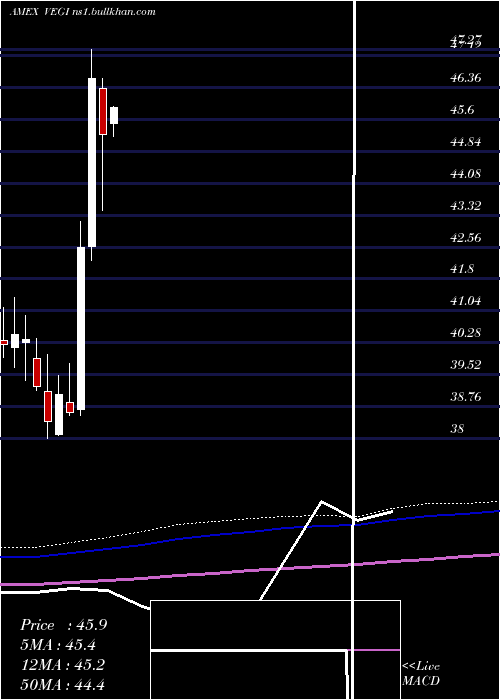Image resolution: width=500 pixels, height=700 pixels.
Task: Click the 45.6 price axis label
Action: point(462,110)
